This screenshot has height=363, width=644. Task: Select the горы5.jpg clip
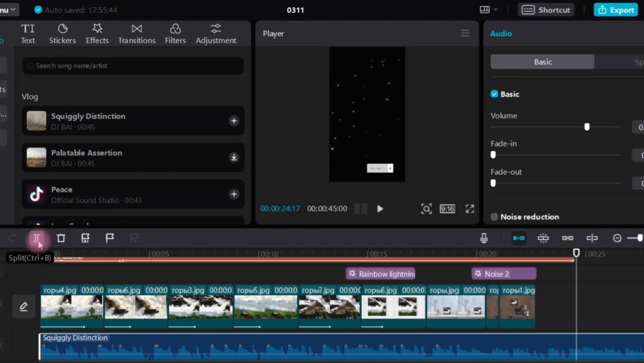266,306
